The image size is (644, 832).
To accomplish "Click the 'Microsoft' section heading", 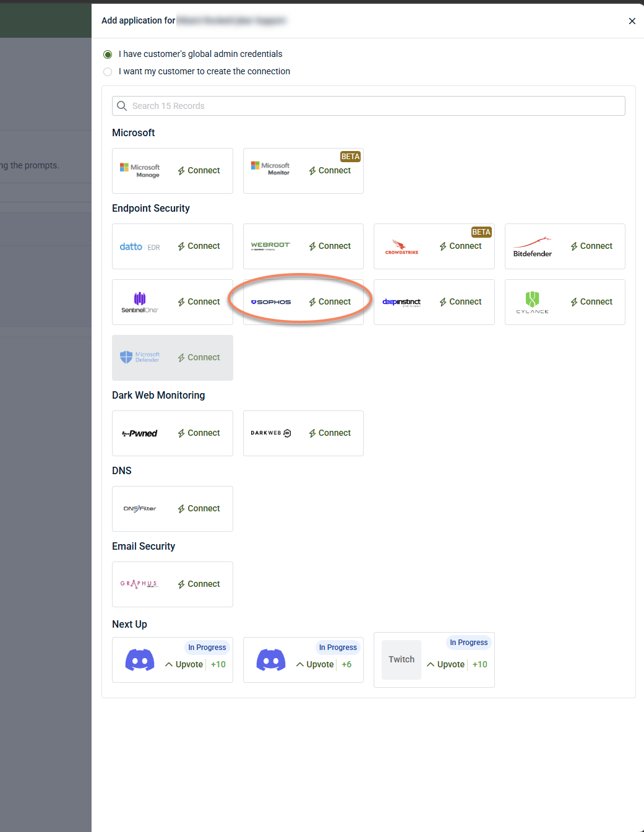I will [x=134, y=133].
